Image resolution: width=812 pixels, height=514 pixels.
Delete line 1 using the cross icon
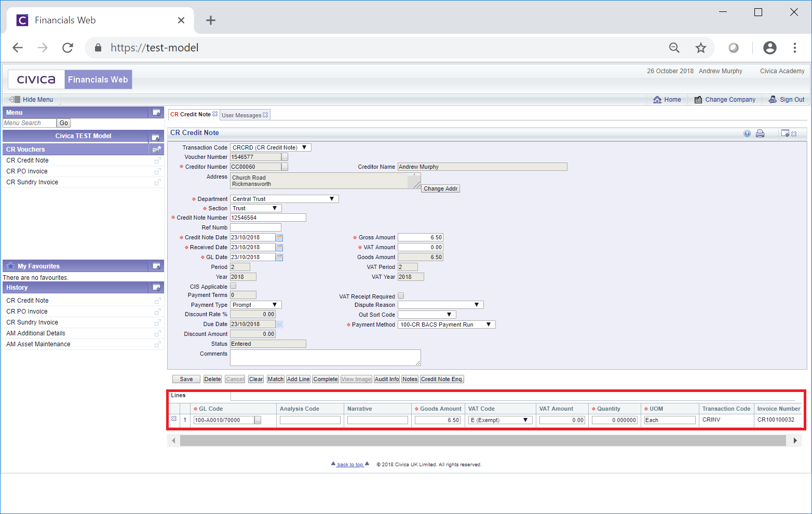tap(174, 418)
